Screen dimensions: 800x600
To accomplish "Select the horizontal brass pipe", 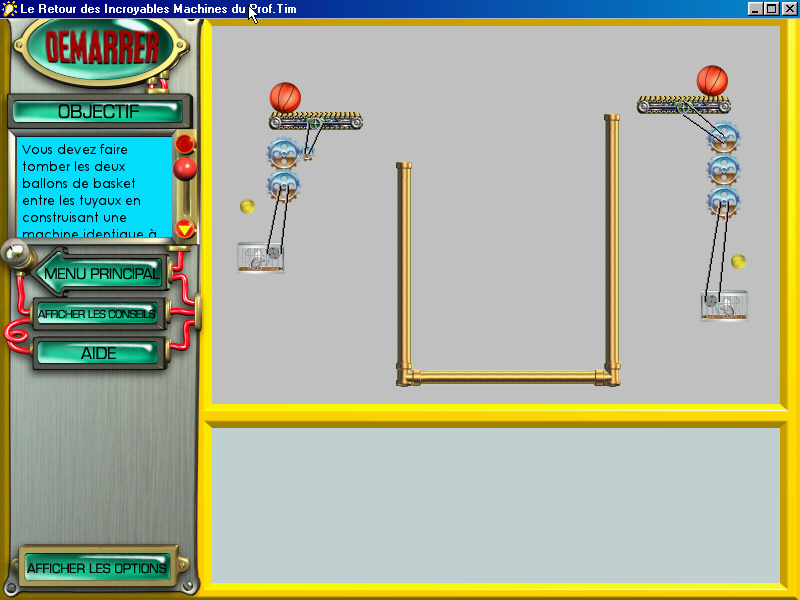I will 508,378.
